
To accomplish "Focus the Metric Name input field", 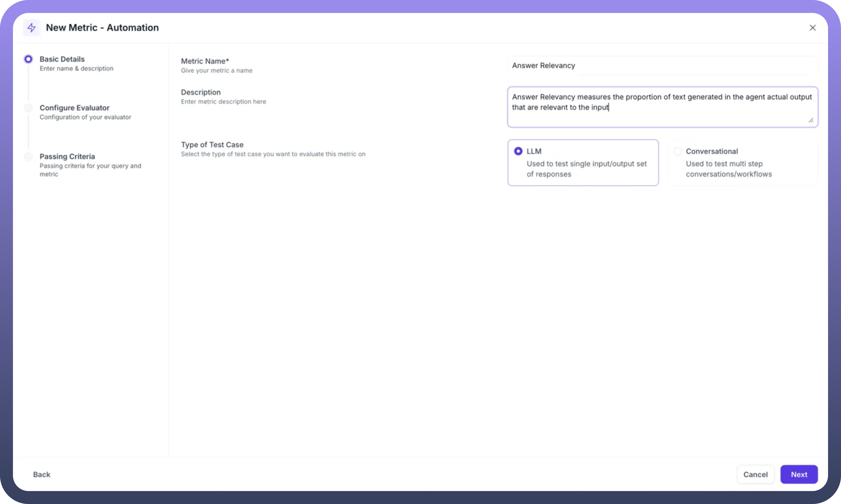I will [x=662, y=65].
